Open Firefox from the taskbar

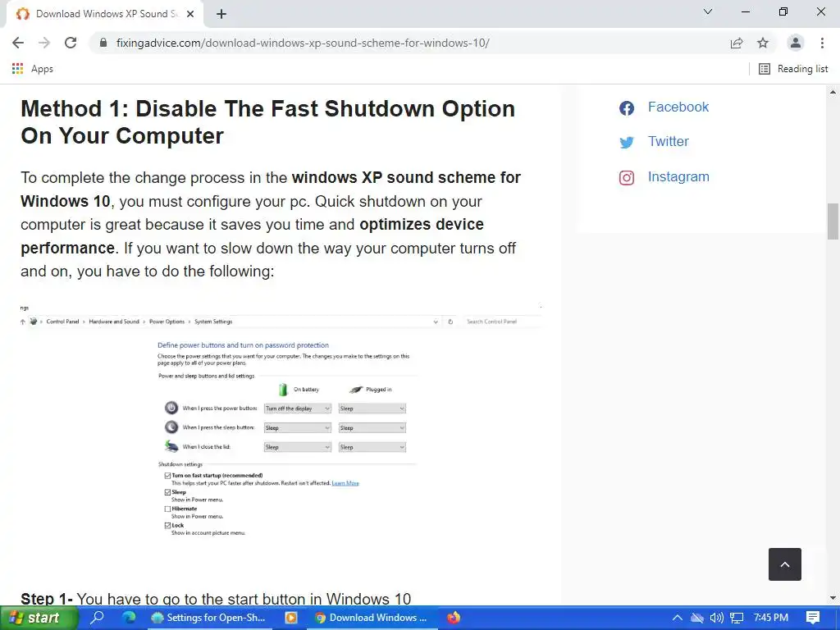click(454, 618)
